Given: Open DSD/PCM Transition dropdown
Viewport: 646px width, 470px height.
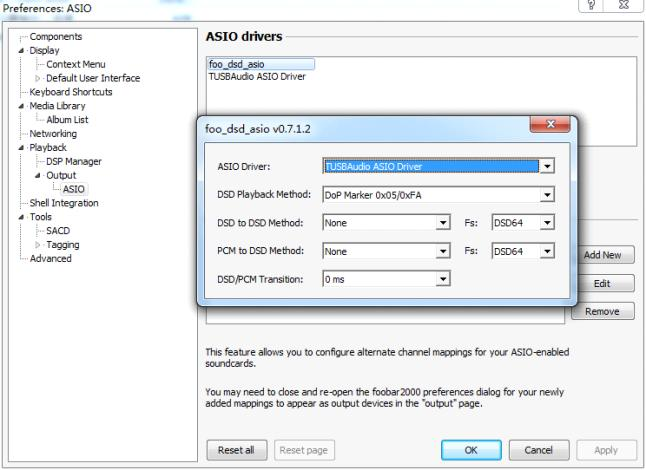Looking at the screenshot, I should [x=443, y=280].
